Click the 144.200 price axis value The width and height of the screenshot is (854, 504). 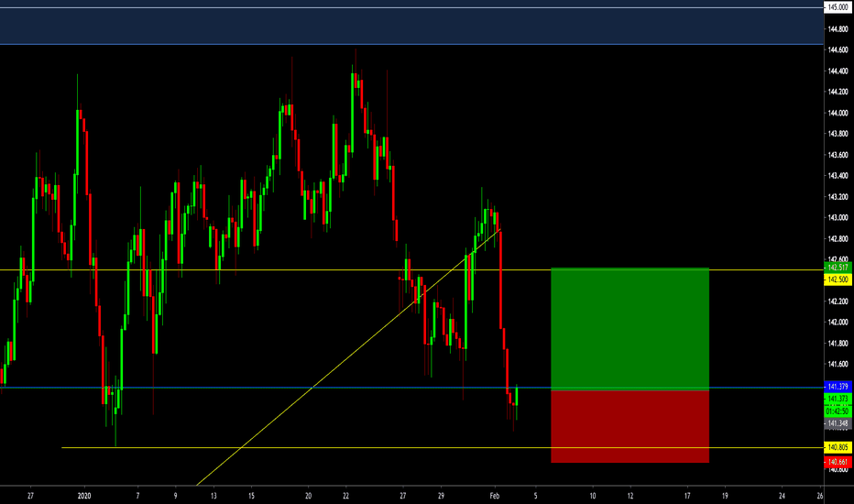838,92
